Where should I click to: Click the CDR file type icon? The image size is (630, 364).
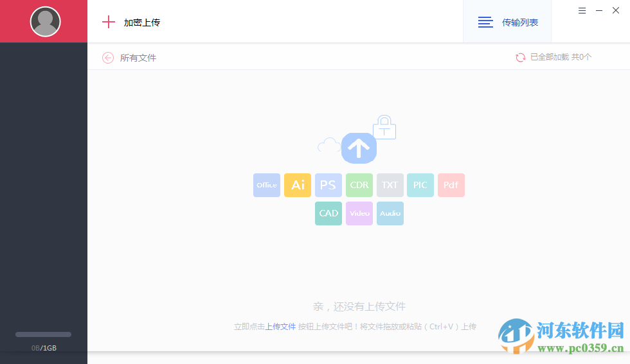pyautogui.click(x=359, y=185)
